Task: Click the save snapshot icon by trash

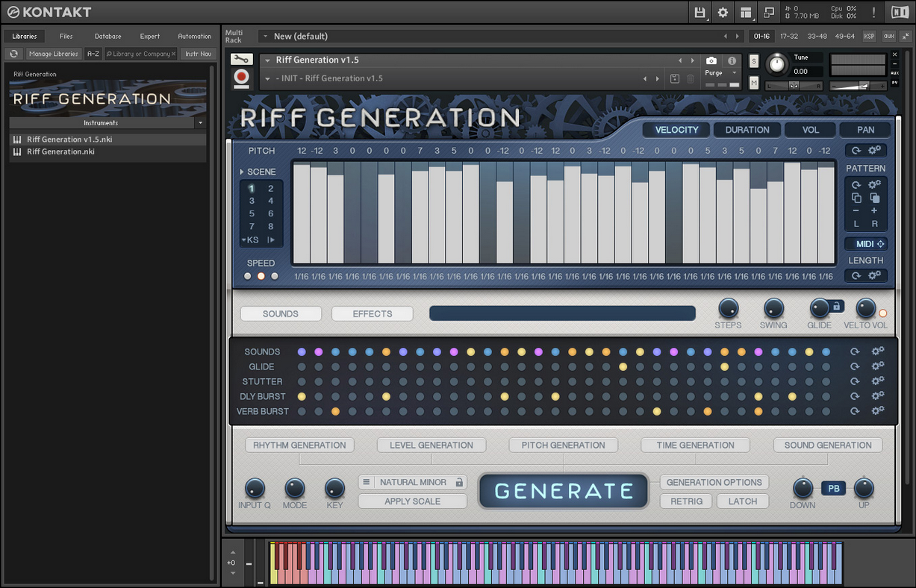Action: coord(675,78)
